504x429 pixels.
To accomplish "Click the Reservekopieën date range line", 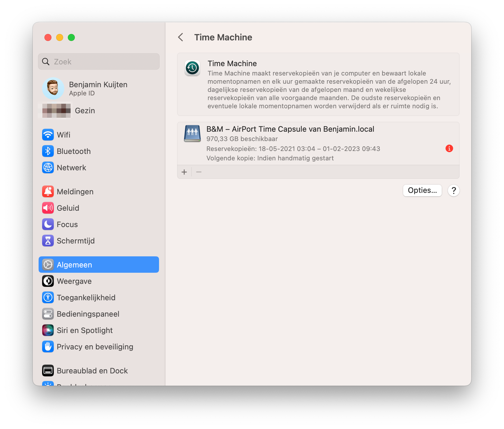I will pyautogui.click(x=293, y=149).
